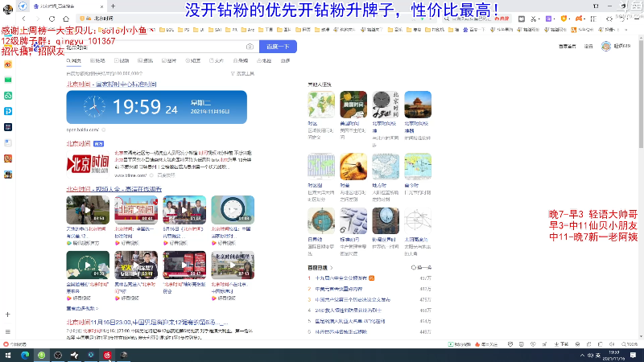Viewport: 644px width, 362px height.
Task: Open the Windows Start menu
Action: (8, 355)
